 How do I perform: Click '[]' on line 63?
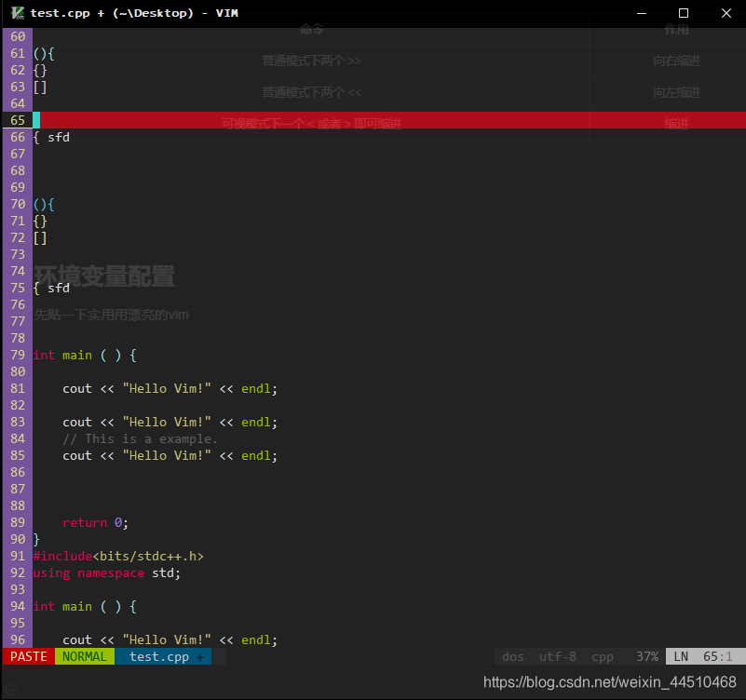tap(40, 87)
